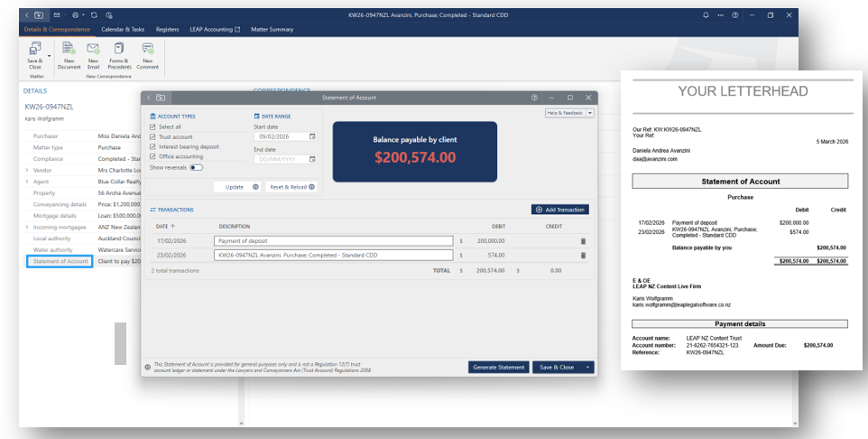Delete the Payment of deposit transaction
Viewport: 868px width, 439px height.
(583, 241)
